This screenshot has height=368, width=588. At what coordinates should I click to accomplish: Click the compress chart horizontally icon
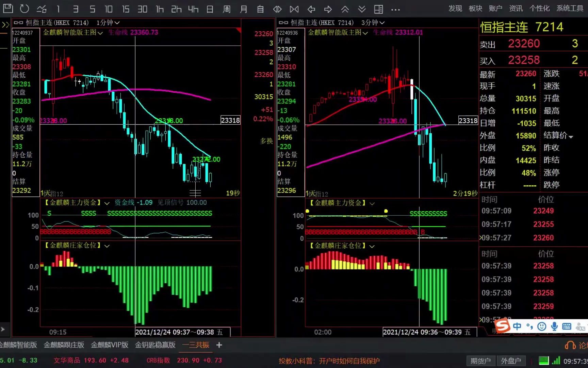point(294,9)
